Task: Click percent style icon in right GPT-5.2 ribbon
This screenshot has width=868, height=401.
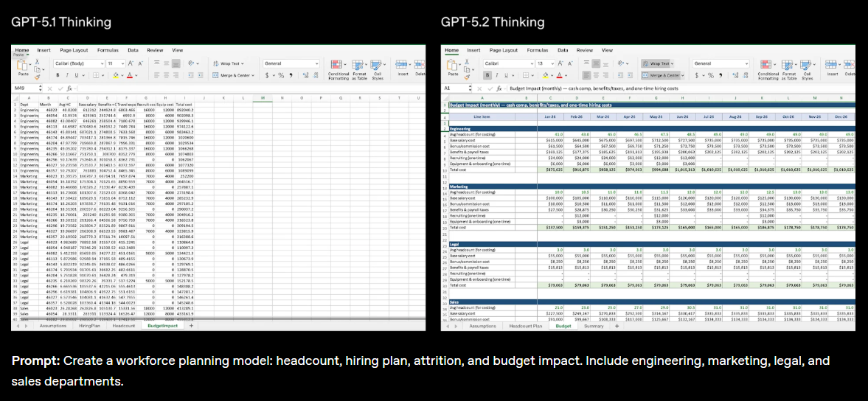Action: [x=710, y=75]
